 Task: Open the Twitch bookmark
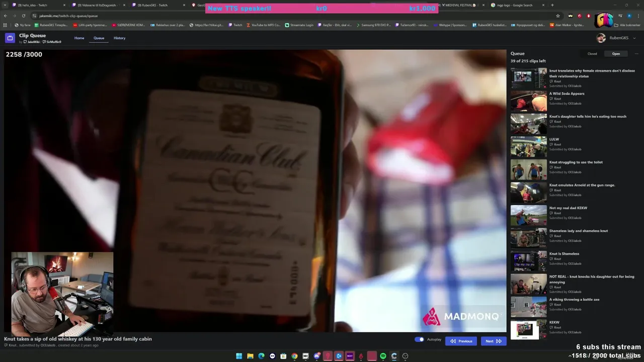pos(235,25)
